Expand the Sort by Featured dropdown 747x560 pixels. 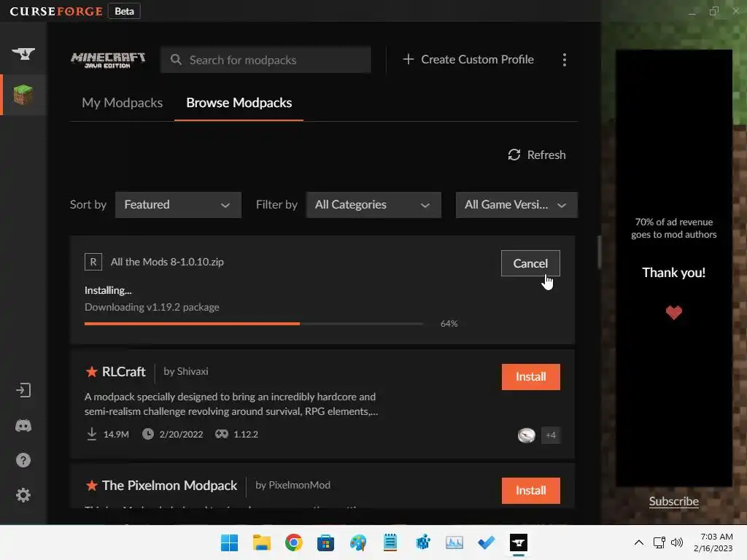coord(178,205)
